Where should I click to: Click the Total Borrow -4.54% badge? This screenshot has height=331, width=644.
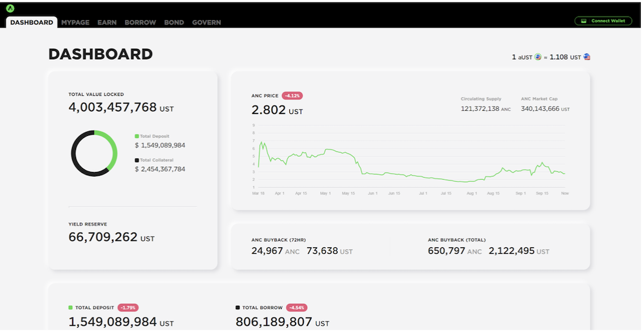point(296,308)
